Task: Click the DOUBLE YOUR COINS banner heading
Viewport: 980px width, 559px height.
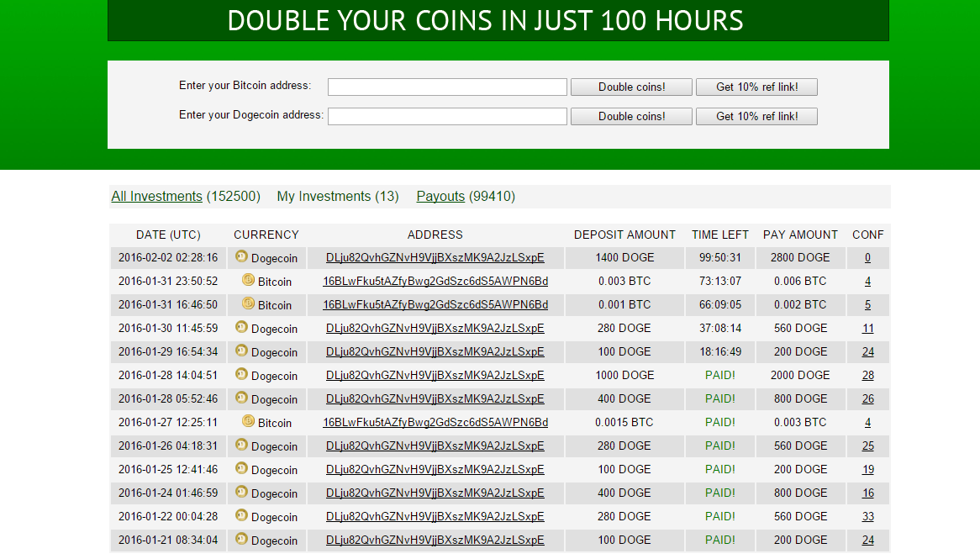Action: coord(486,21)
